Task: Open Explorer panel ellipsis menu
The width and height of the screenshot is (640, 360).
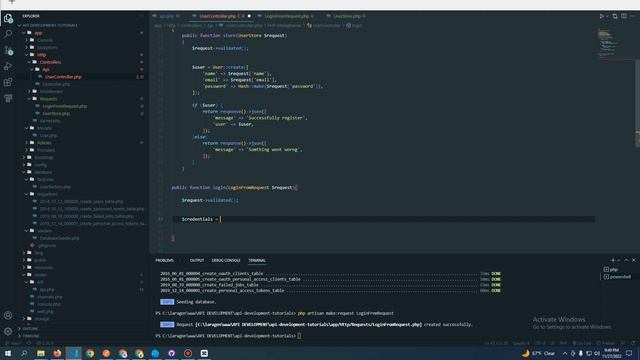Action: click(x=141, y=16)
